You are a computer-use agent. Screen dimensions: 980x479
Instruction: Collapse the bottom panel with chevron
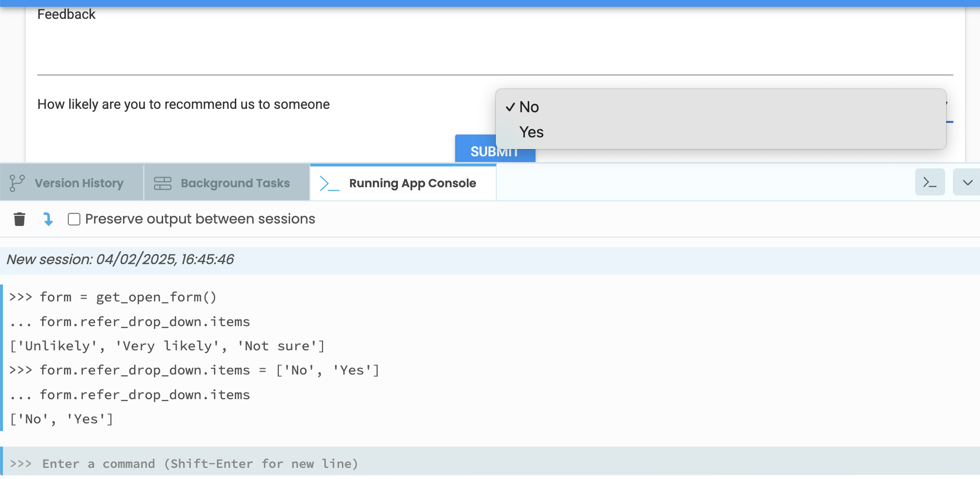967,182
